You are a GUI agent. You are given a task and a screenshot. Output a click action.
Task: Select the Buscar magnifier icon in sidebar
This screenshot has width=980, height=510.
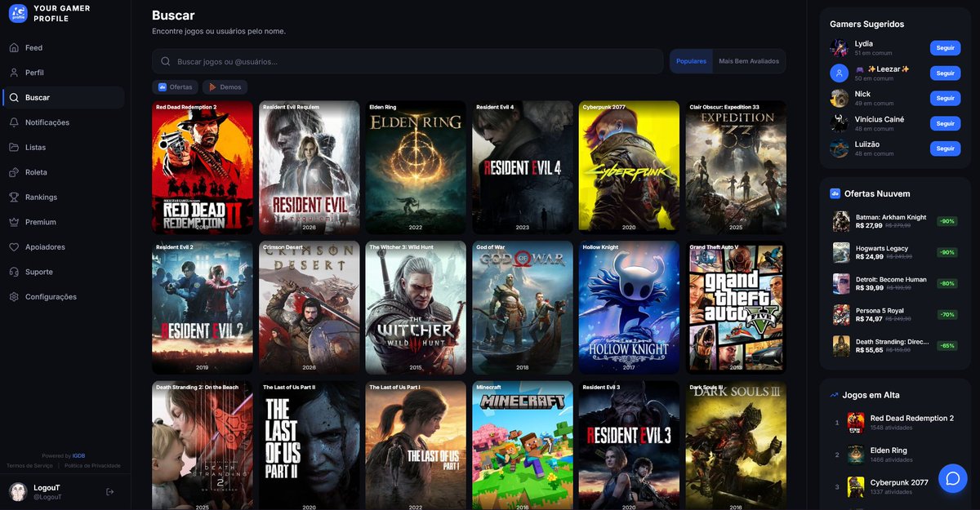[x=14, y=98]
